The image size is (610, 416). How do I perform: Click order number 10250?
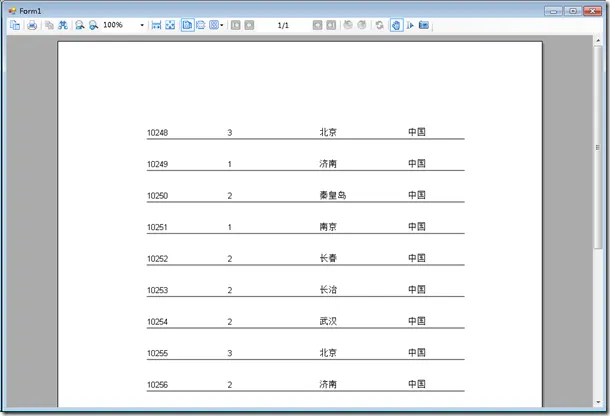(x=158, y=196)
